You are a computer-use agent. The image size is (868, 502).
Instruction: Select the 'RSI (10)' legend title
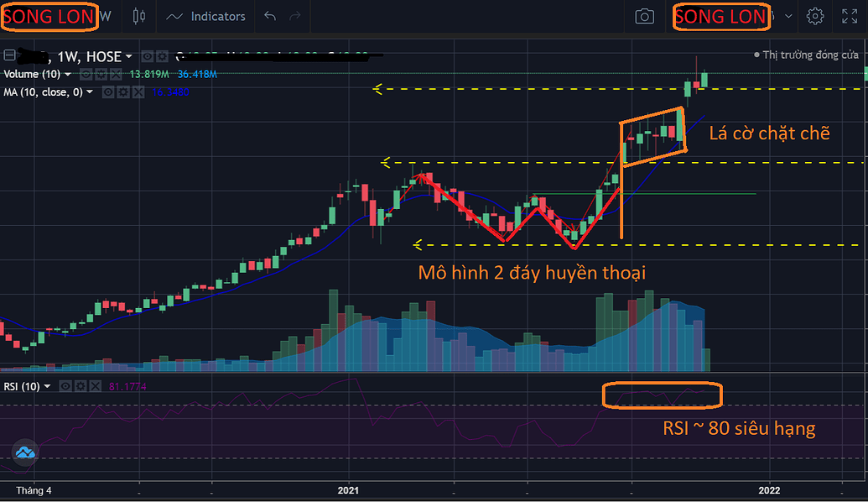[22, 386]
